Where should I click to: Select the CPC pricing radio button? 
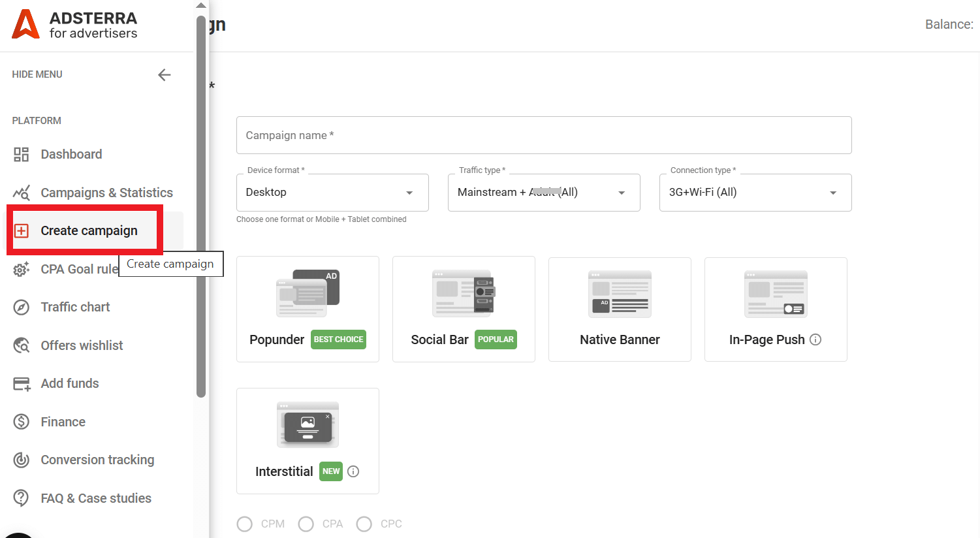(x=364, y=524)
